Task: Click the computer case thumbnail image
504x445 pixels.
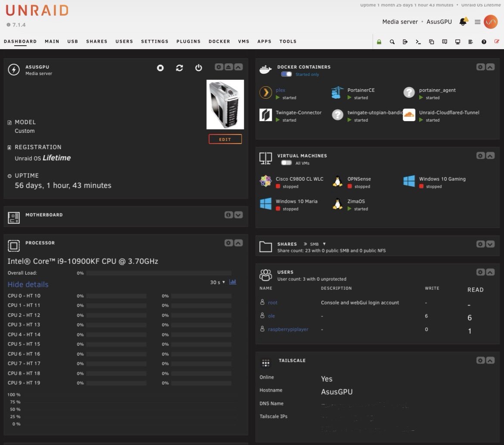Action: tap(225, 105)
